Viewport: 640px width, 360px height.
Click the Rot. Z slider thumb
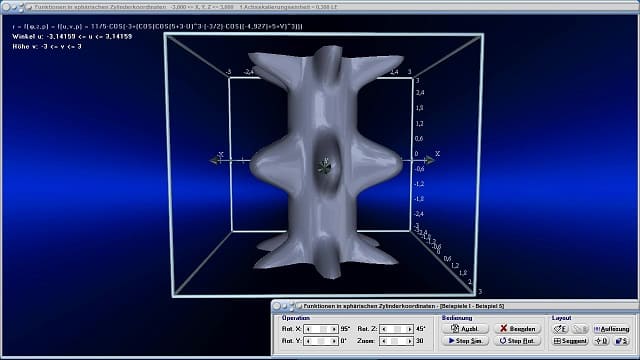[x=397, y=329]
